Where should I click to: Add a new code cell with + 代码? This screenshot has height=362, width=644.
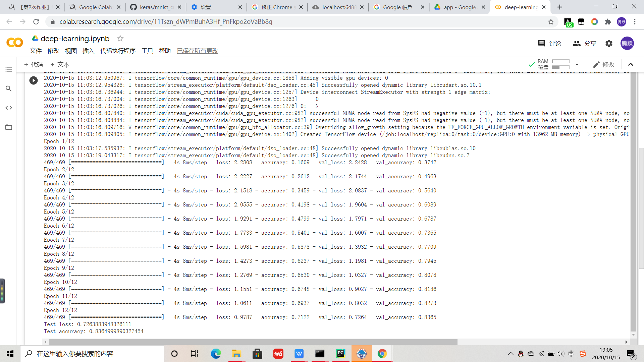34,64
